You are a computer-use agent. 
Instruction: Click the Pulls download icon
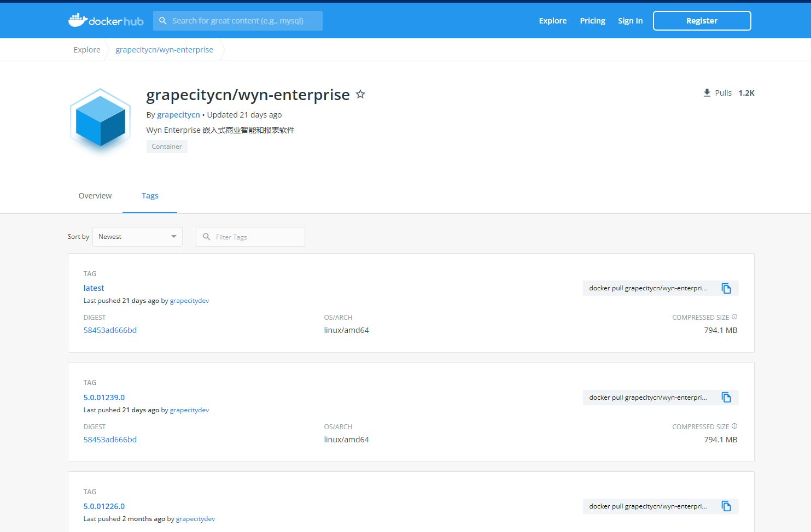point(706,92)
